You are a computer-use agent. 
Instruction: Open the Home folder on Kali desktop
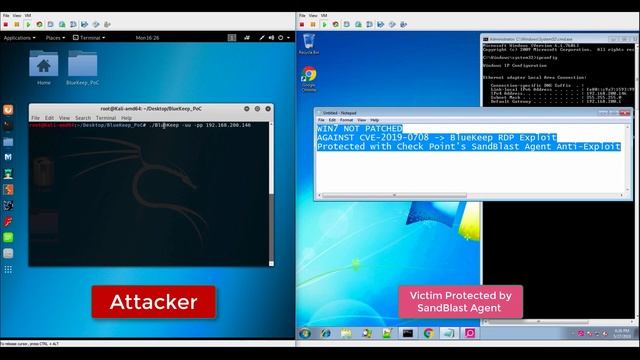point(44,67)
